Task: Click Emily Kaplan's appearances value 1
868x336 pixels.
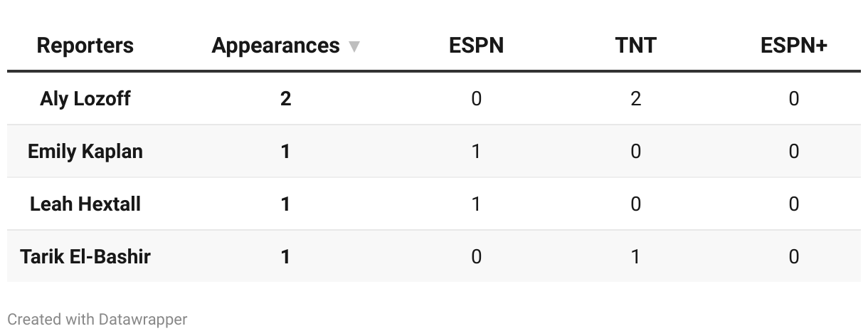Action: pos(285,151)
